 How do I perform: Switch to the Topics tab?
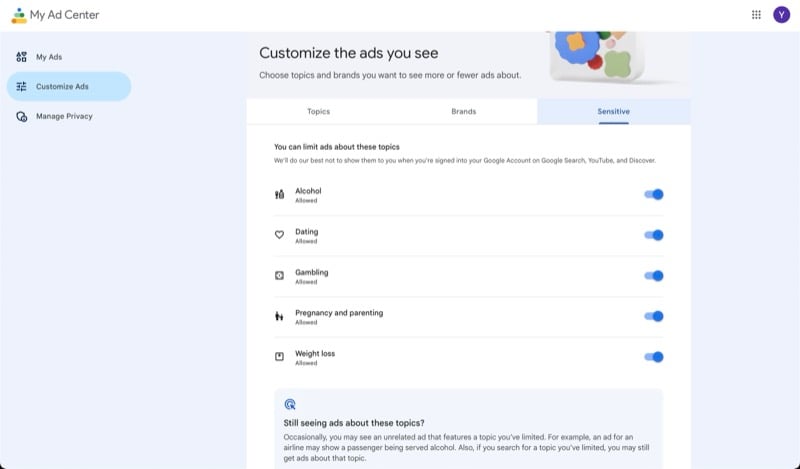coord(318,111)
